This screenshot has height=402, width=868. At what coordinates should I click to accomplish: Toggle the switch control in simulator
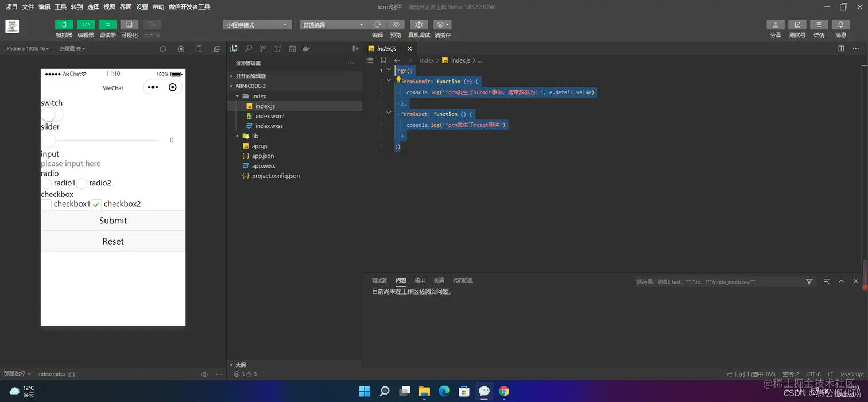tap(52, 115)
